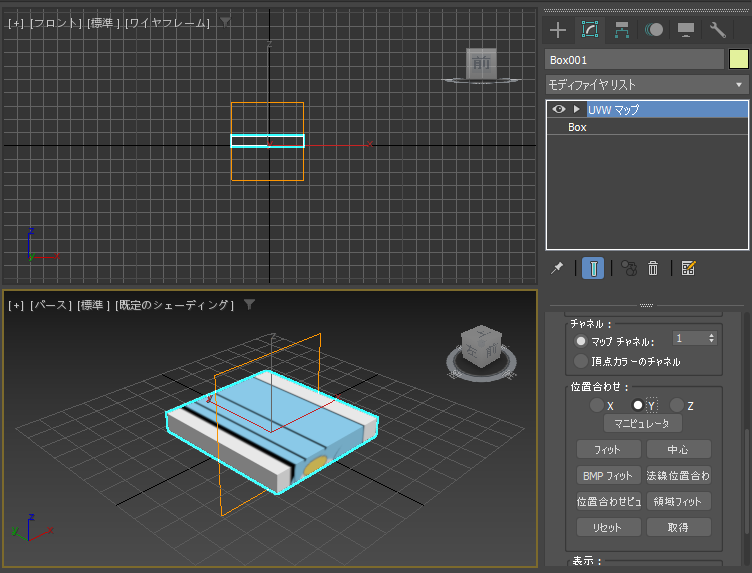This screenshot has width=752, height=573.
Task: Open front viewport [標準] menu
Action: point(103,23)
